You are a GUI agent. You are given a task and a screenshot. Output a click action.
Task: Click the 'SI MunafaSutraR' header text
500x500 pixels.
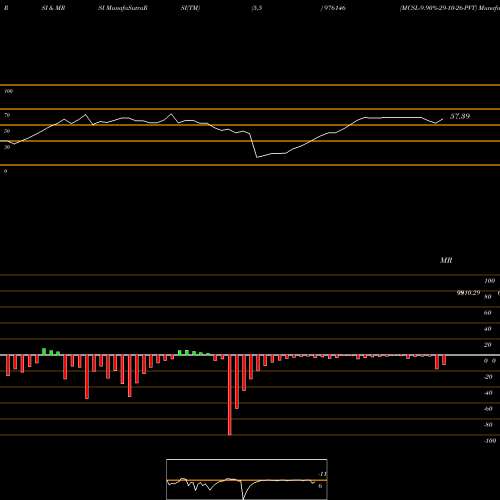point(123,8)
